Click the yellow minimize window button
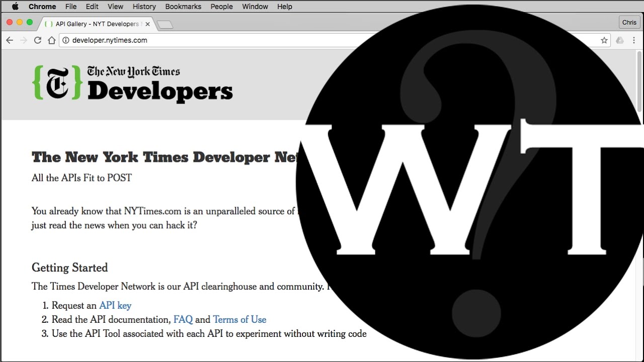The height and width of the screenshot is (362, 644). 20,22
